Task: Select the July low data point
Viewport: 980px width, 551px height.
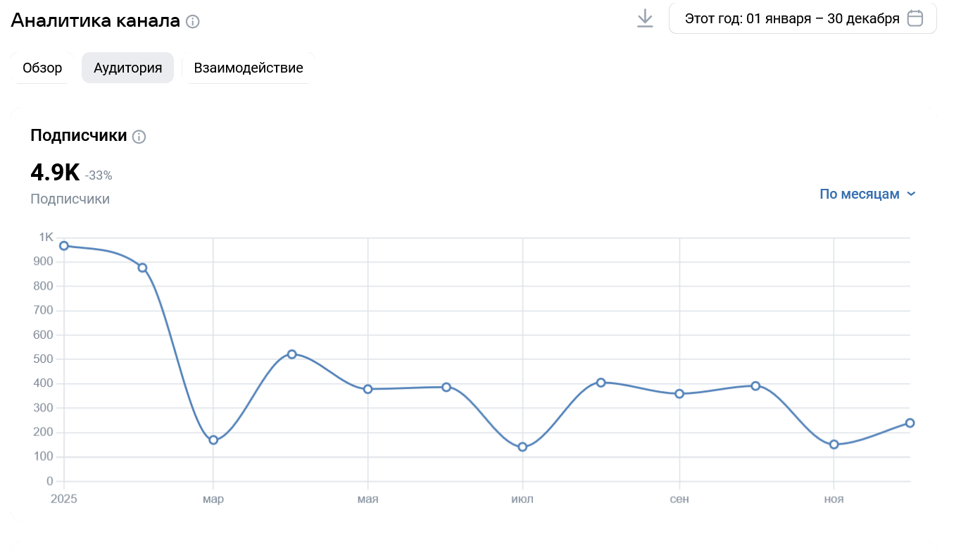Action: click(x=522, y=447)
